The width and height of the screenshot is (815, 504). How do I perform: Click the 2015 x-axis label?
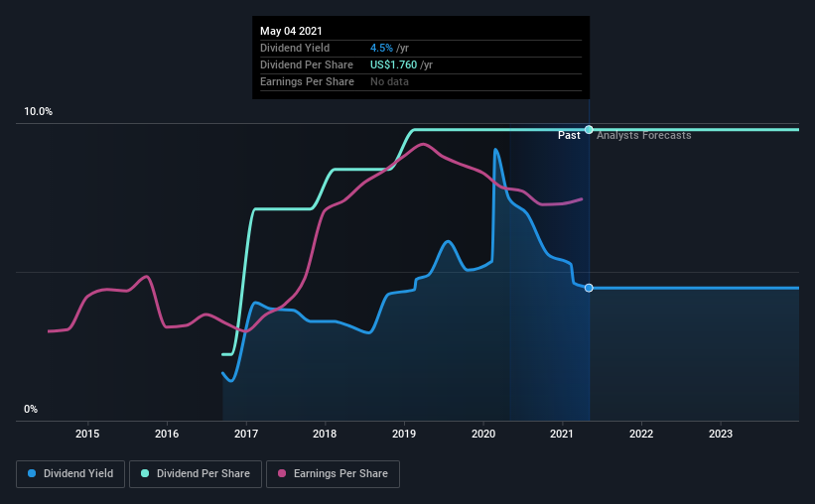(87, 434)
